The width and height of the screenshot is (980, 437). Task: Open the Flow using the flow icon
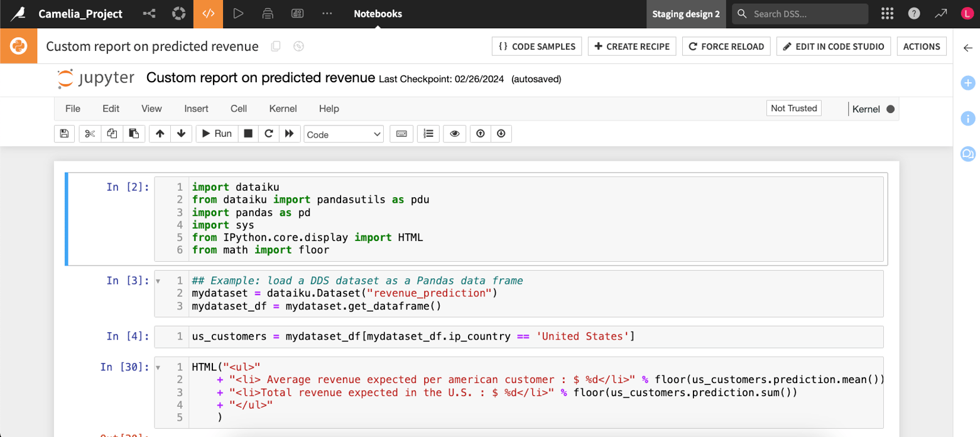click(150, 14)
